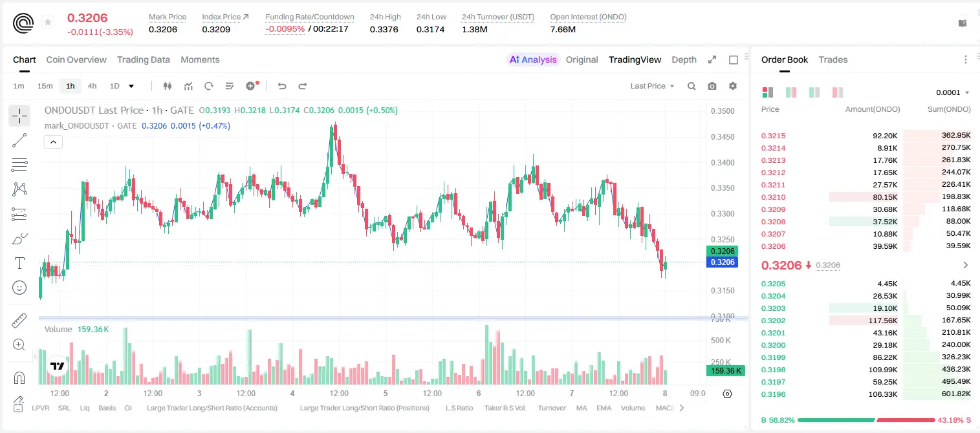This screenshot has height=433, width=980.
Task: Click the buy/sell ratio bar
Action: [866, 420]
